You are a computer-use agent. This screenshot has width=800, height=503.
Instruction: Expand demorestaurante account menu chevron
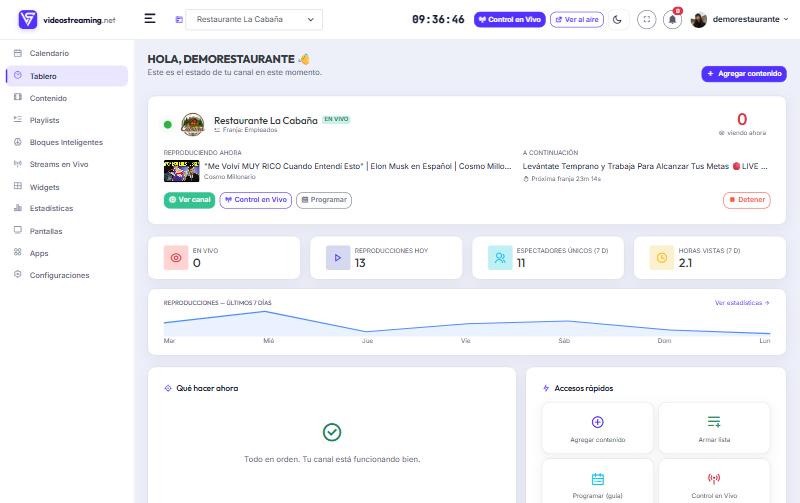(786, 19)
